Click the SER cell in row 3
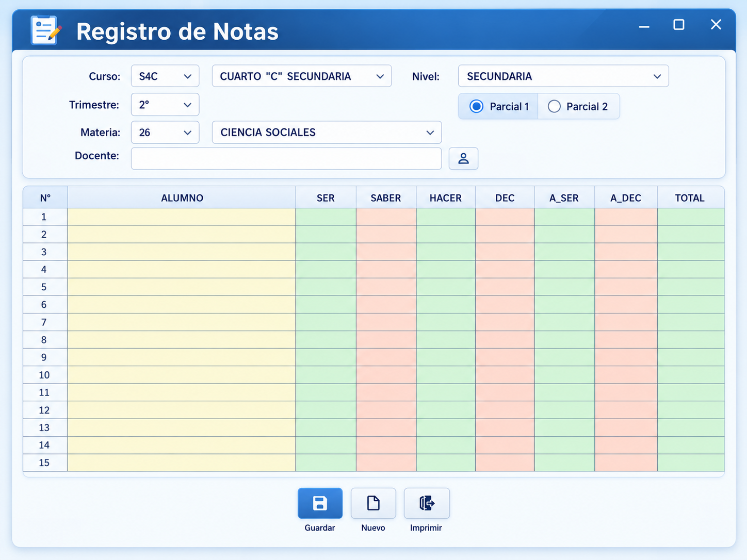The height and width of the screenshot is (560, 747). (x=326, y=252)
